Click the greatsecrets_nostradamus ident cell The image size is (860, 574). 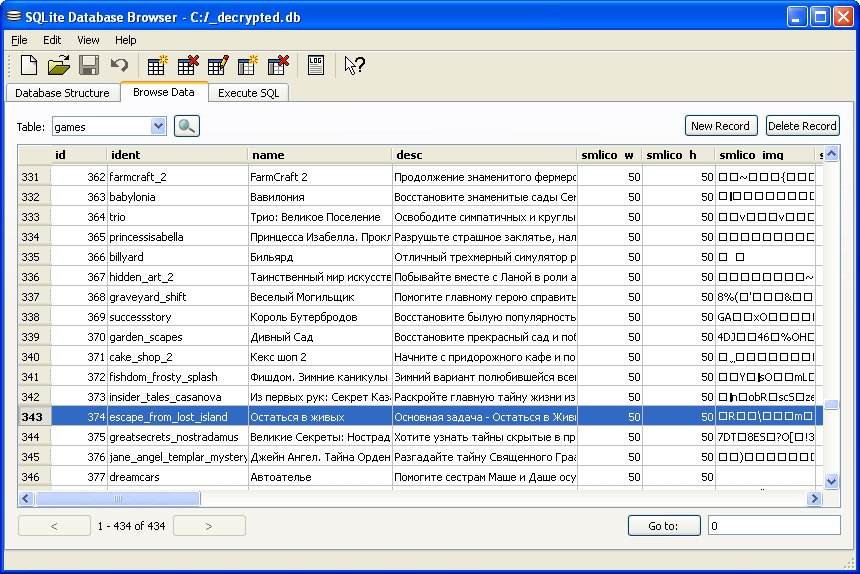(x=177, y=437)
